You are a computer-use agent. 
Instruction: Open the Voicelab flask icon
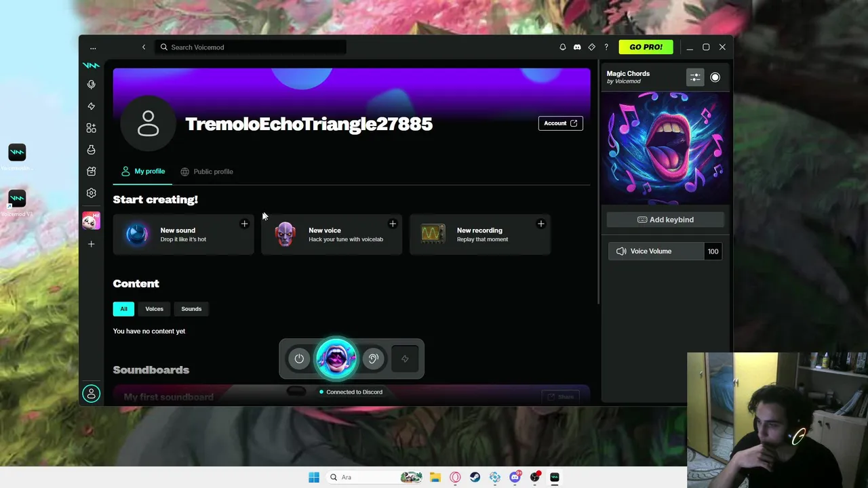point(92,149)
